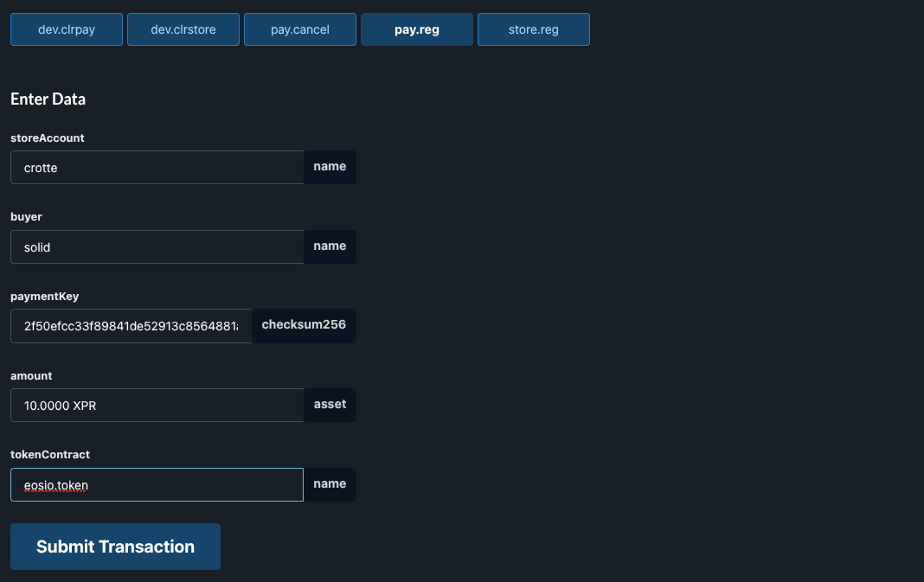
Task: Click the Enter Data heading
Action: (x=48, y=99)
